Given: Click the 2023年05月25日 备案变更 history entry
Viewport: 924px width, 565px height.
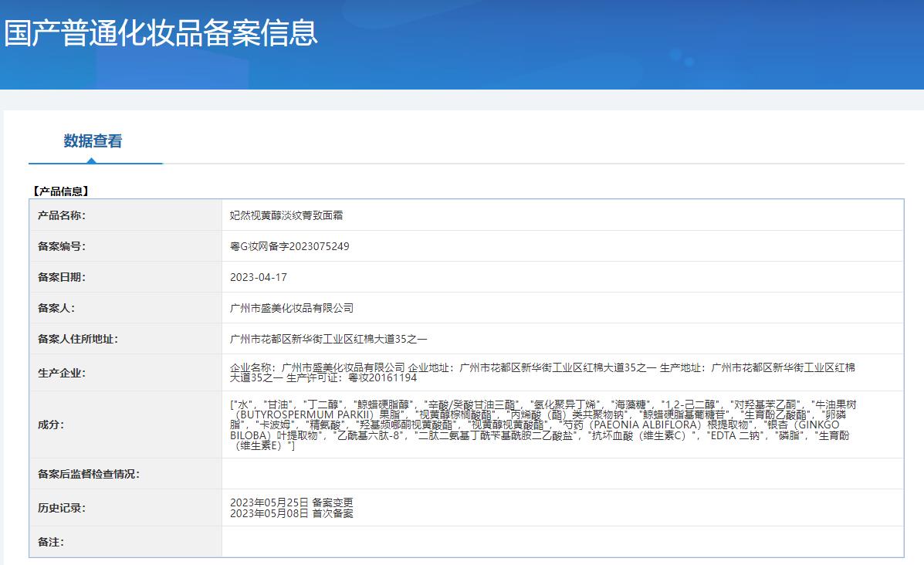Looking at the screenshot, I should point(292,502).
